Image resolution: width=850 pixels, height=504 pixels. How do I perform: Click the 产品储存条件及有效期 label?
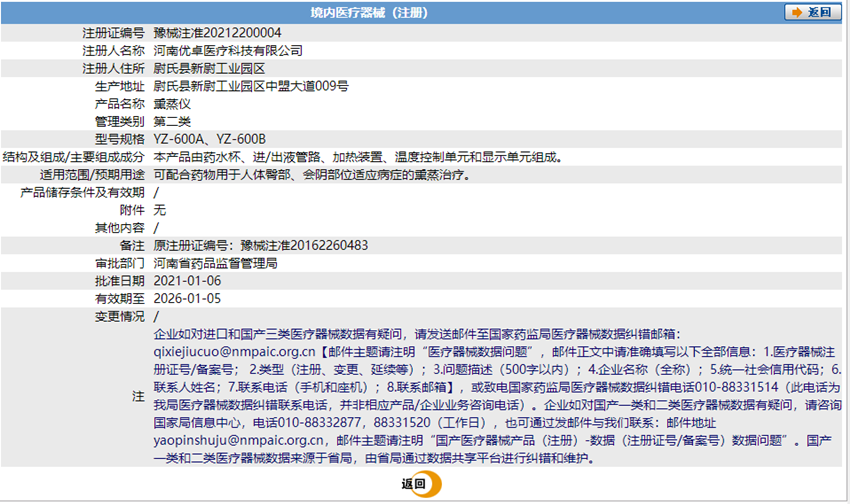pos(82,192)
